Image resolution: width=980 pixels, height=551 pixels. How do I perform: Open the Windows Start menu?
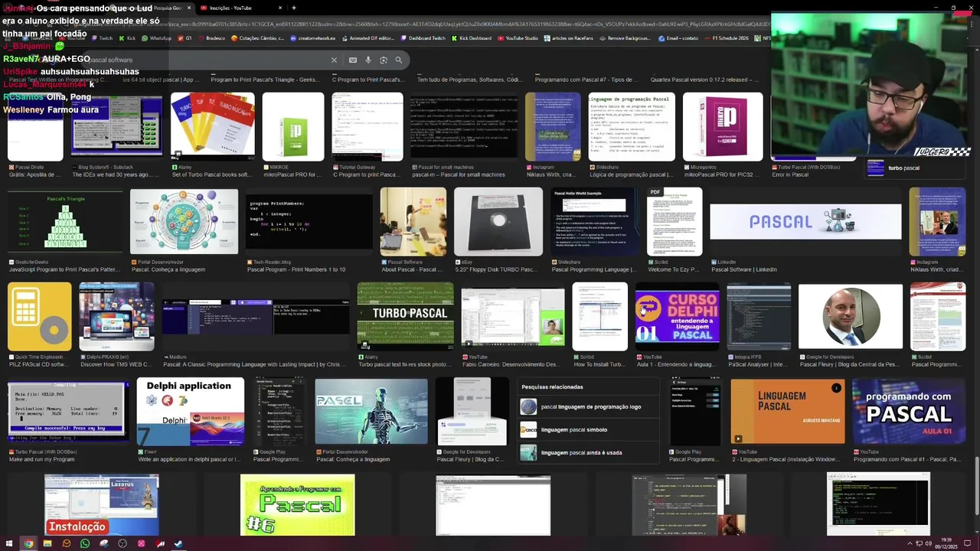point(10,543)
